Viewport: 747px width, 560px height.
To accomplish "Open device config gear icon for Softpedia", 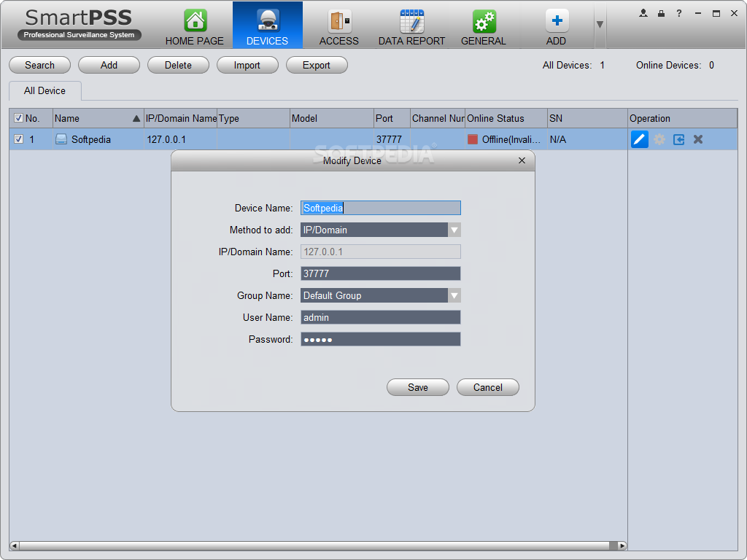I will pos(659,139).
